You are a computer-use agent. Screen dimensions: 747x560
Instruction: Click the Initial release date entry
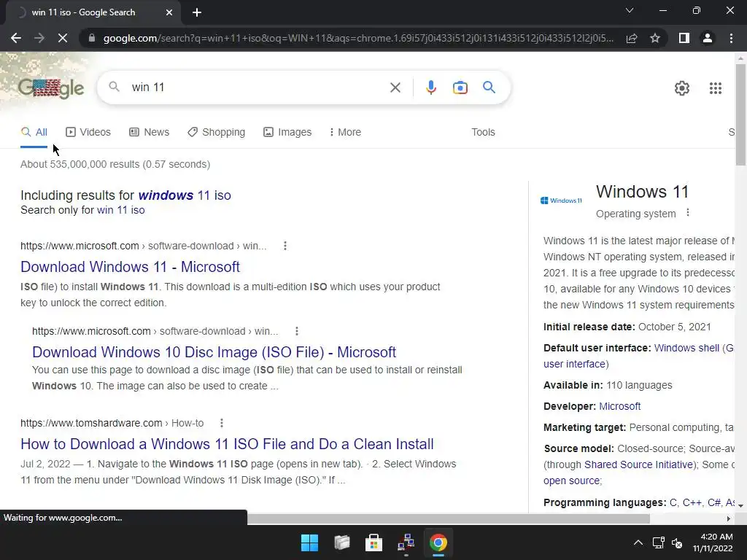click(x=627, y=327)
